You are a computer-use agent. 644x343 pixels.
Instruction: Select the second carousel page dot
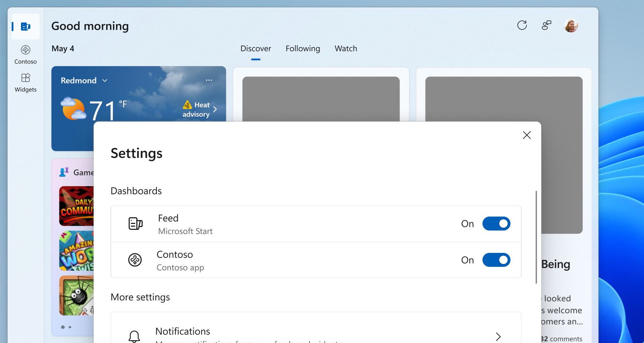tap(69, 327)
